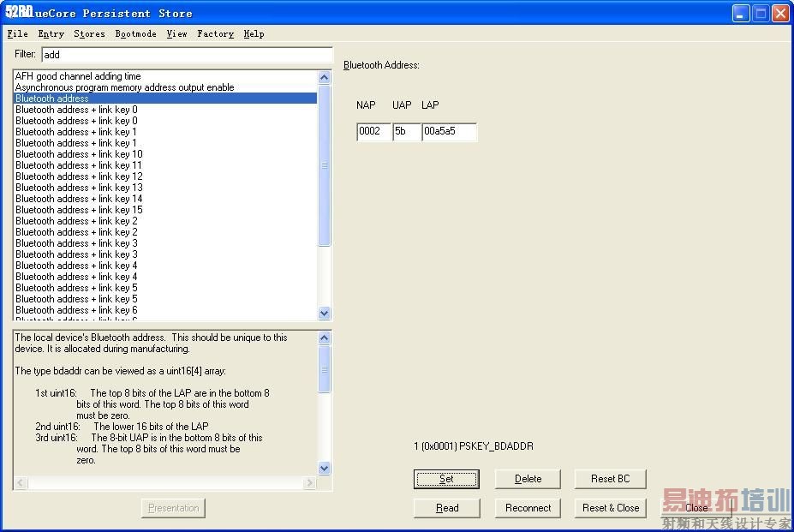
Task: Click the Filter text field
Action: [187, 55]
